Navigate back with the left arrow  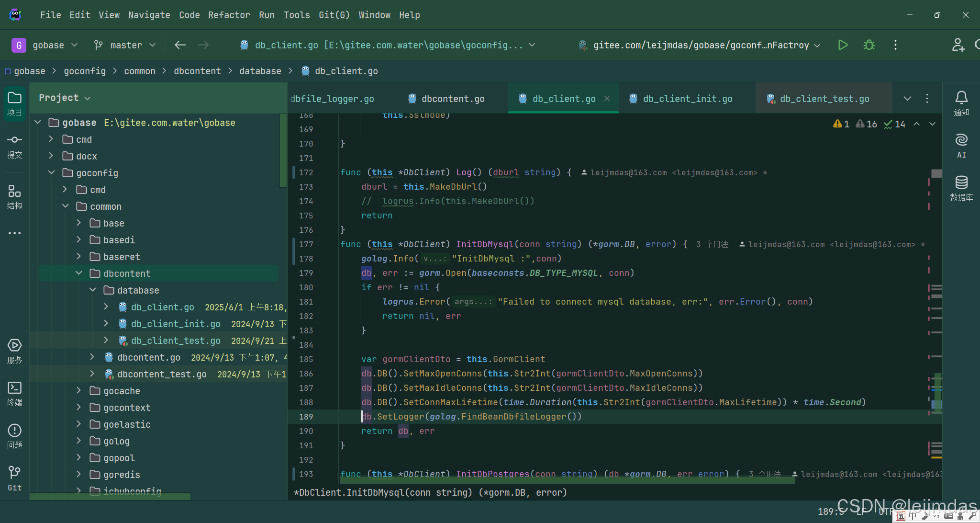tap(180, 45)
